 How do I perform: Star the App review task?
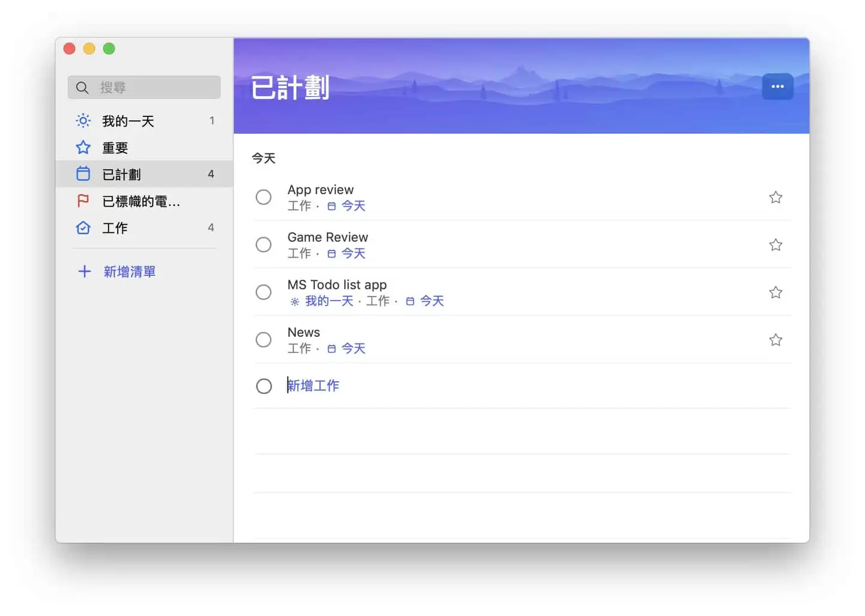775,198
